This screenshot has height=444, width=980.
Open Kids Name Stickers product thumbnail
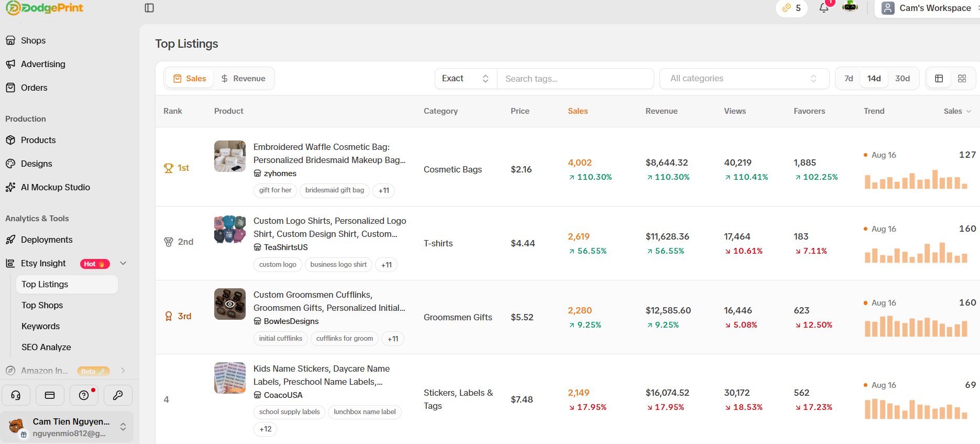(x=230, y=378)
